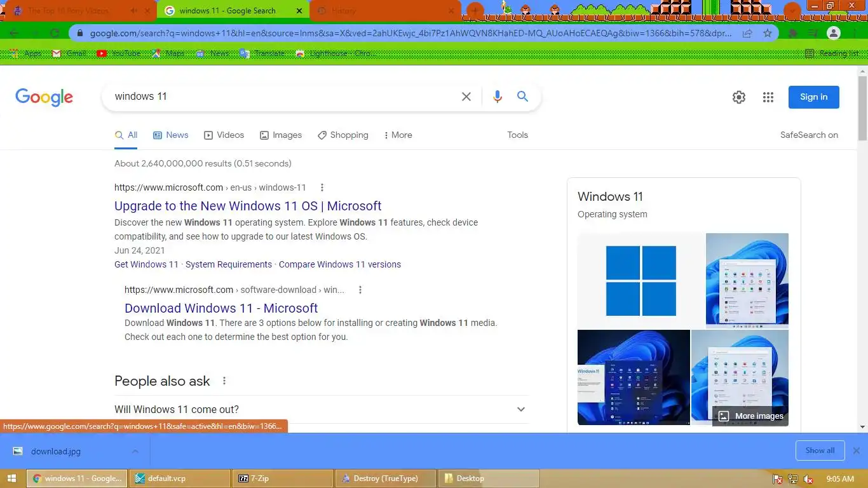Click the blue magnifier search icon
868x488 pixels.
pyautogui.click(x=522, y=97)
